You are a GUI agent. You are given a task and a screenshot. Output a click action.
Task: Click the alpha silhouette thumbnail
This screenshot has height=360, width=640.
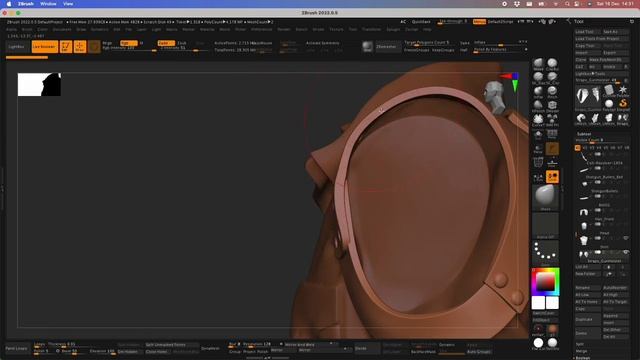[40, 84]
